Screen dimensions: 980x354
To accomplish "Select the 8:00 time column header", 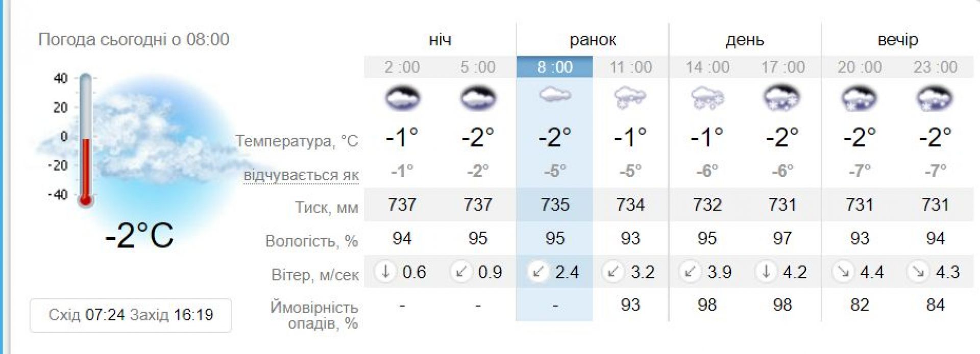I will (555, 67).
